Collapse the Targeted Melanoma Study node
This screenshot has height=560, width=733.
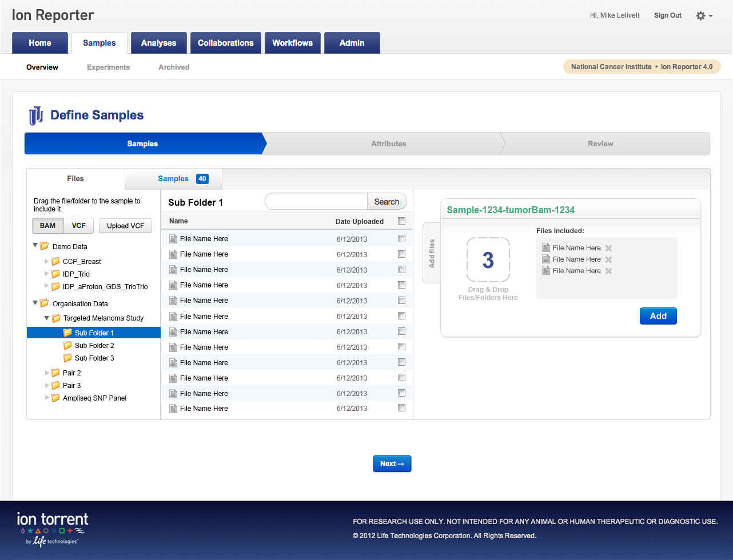coord(47,318)
